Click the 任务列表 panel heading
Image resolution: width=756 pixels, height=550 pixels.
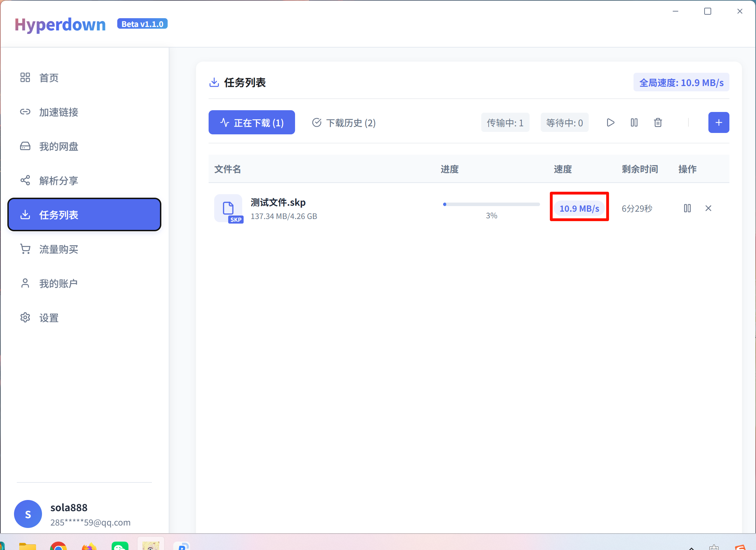(x=245, y=83)
